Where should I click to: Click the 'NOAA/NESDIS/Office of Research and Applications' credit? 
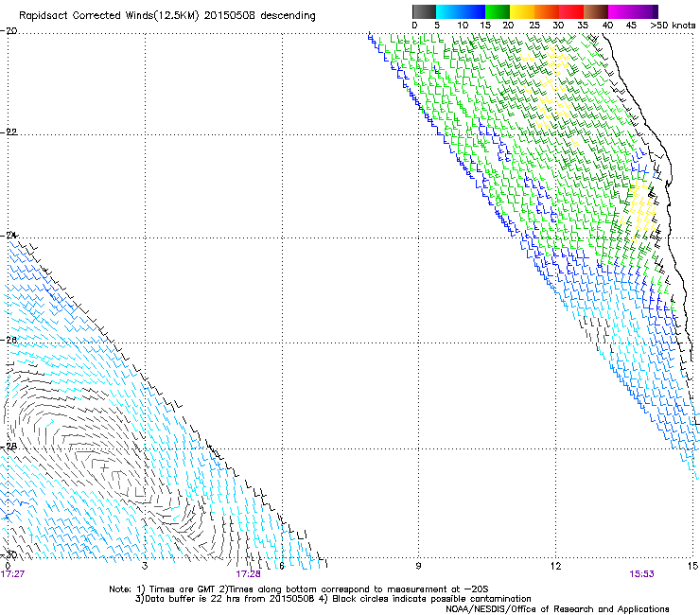click(x=557, y=609)
